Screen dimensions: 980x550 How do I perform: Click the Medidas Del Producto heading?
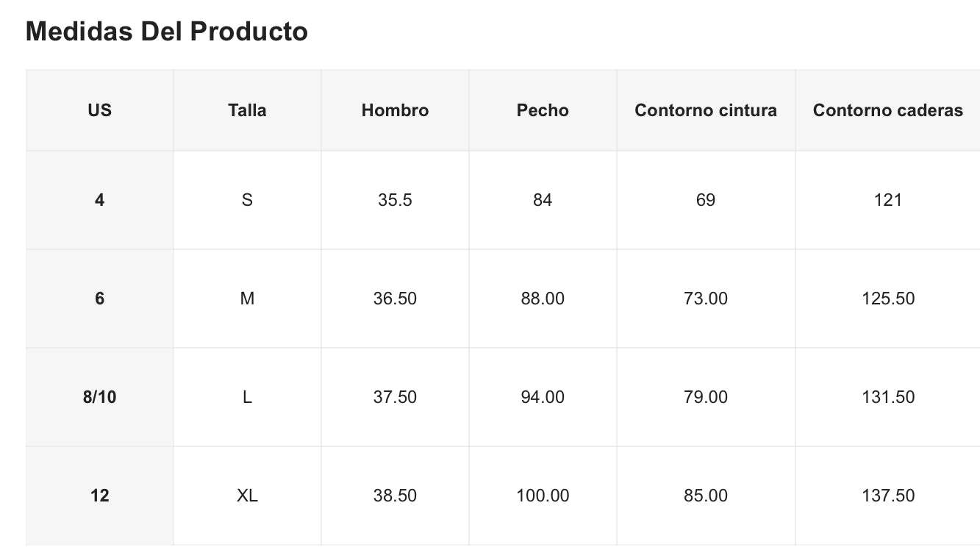[166, 32]
